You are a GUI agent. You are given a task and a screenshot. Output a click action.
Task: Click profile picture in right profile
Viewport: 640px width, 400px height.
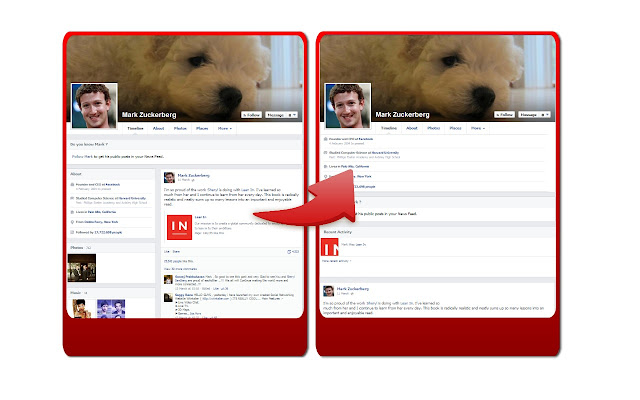coord(348,106)
